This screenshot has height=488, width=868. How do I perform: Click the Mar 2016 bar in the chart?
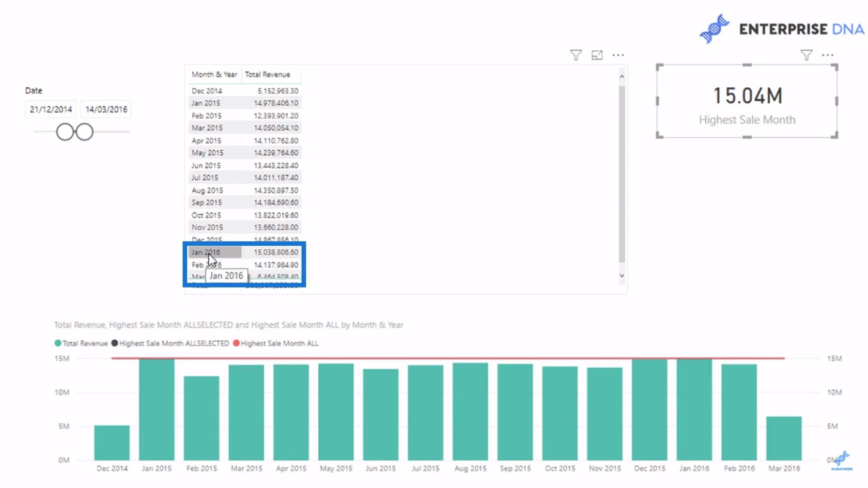pos(784,438)
